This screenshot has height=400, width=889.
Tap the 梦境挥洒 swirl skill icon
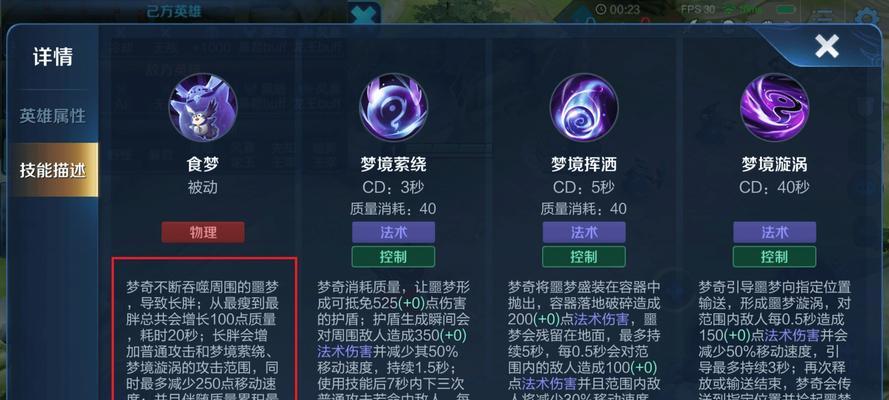tap(584, 108)
